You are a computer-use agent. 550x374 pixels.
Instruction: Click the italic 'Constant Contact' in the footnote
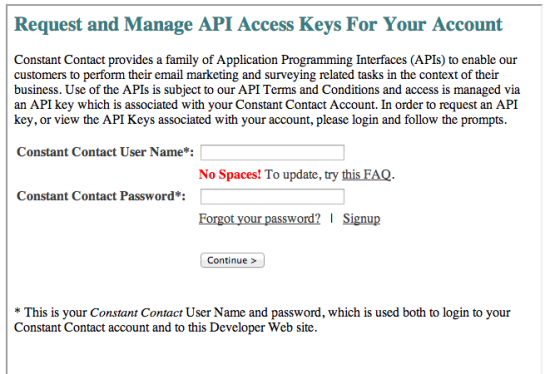[x=136, y=313]
